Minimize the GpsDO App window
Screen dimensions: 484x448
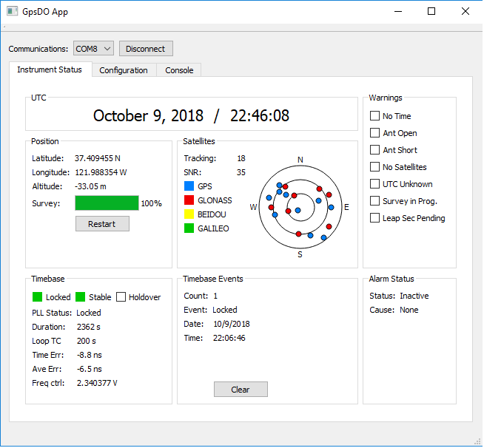tap(398, 11)
